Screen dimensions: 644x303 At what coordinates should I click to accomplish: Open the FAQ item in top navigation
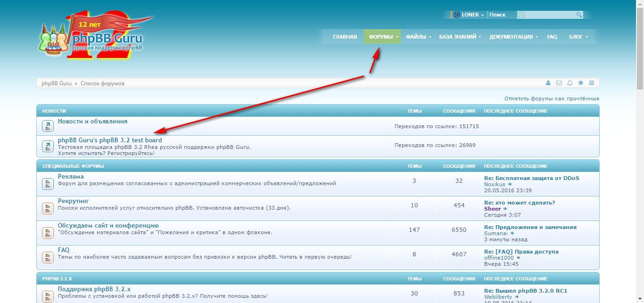[x=552, y=37]
